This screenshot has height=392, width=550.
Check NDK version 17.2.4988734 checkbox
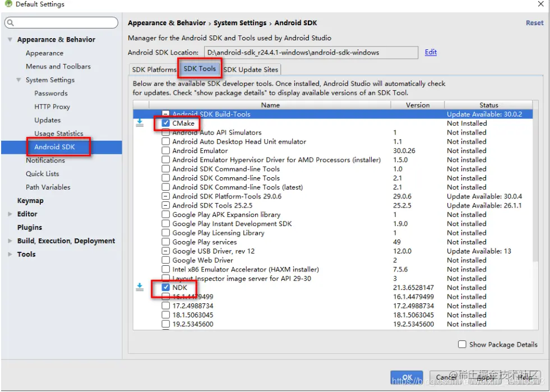point(166,306)
